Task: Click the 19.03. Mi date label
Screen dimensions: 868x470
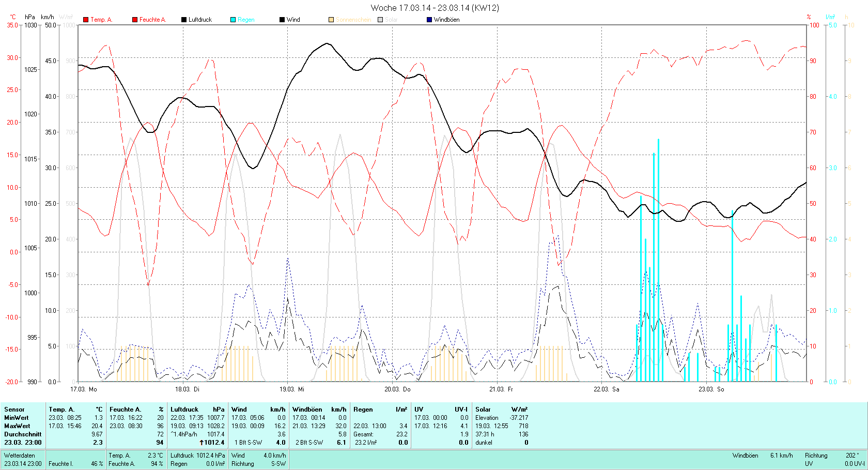Action: pyautogui.click(x=292, y=389)
